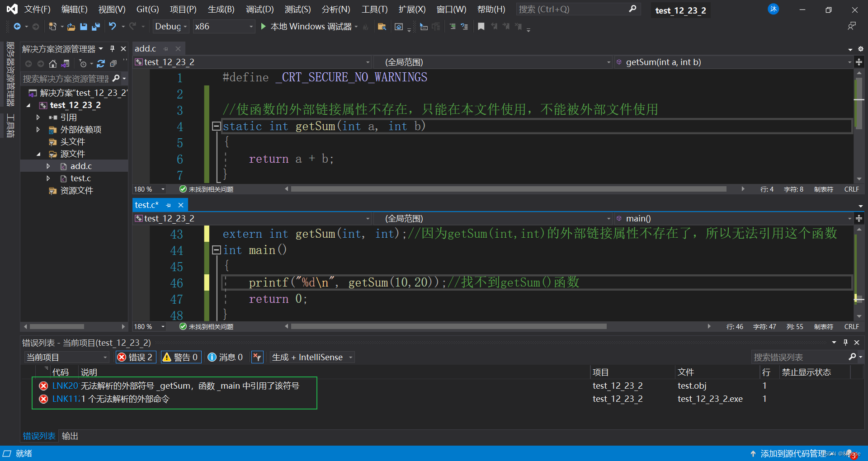Click the find in files folder icon
Image resolution: width=868 pixels, height=461 pixels.
coord(382,27)
